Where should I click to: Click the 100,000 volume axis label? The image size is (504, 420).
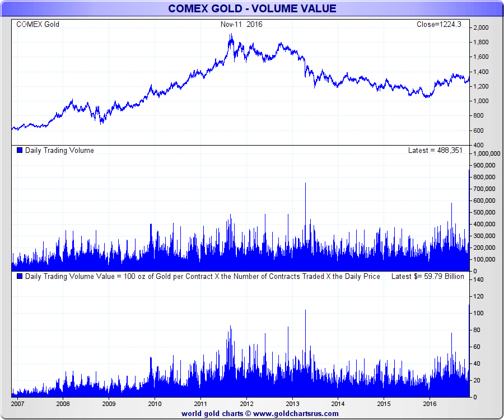[x=484, y=259]
